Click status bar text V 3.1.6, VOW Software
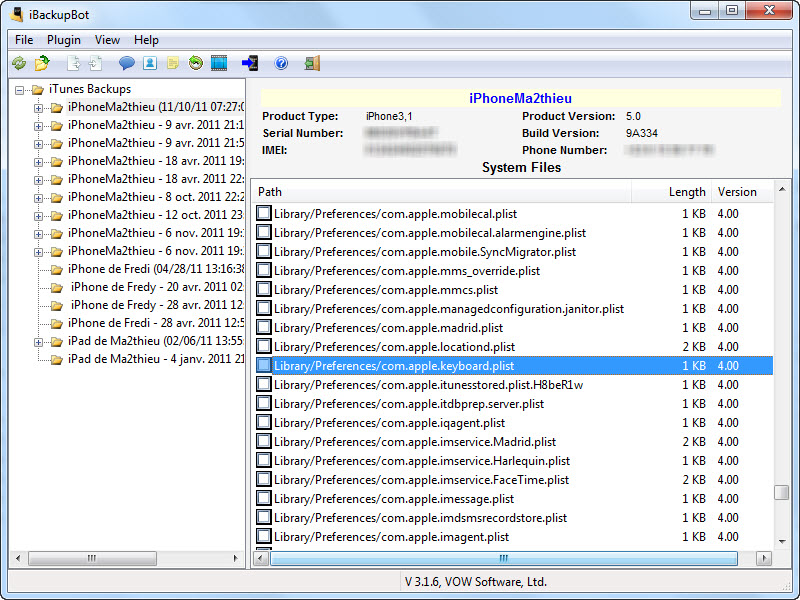Screen dimensions: 800x600 point(476,582)
